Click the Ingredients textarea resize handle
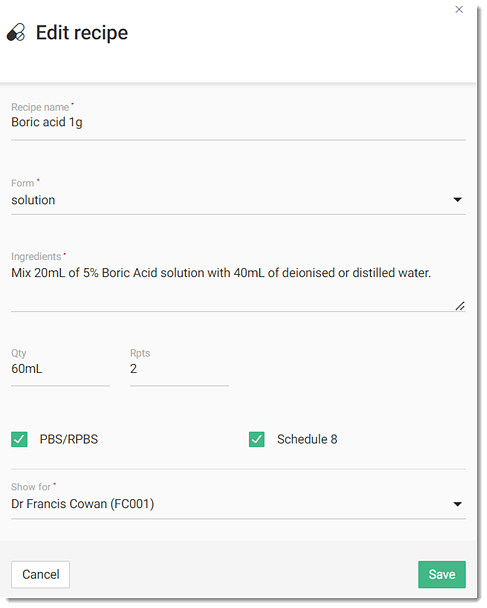 (x=460, y=306)
